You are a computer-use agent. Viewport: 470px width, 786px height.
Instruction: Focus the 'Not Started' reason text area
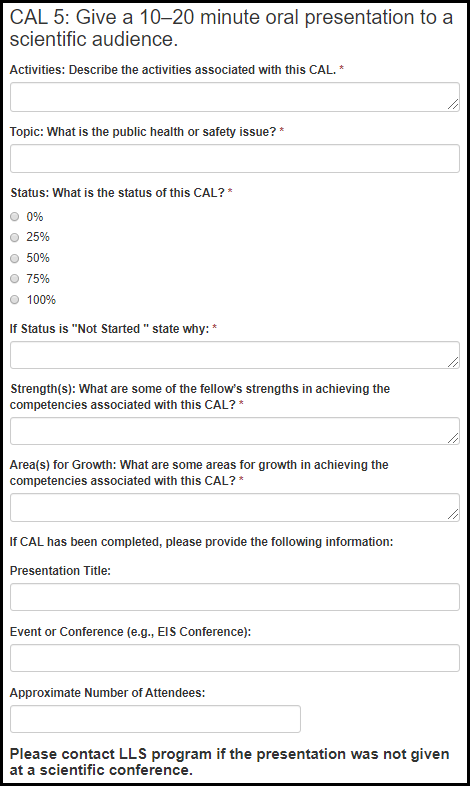point(234,355)
